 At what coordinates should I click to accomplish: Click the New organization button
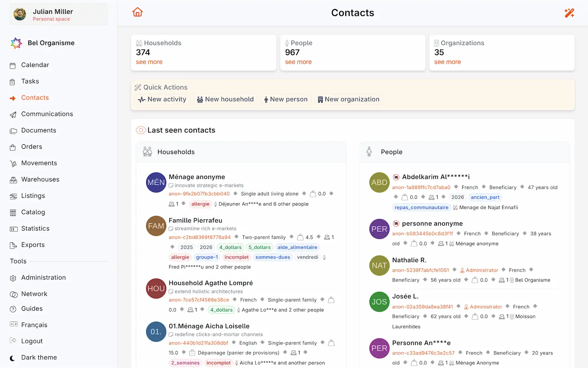[349, 99]
